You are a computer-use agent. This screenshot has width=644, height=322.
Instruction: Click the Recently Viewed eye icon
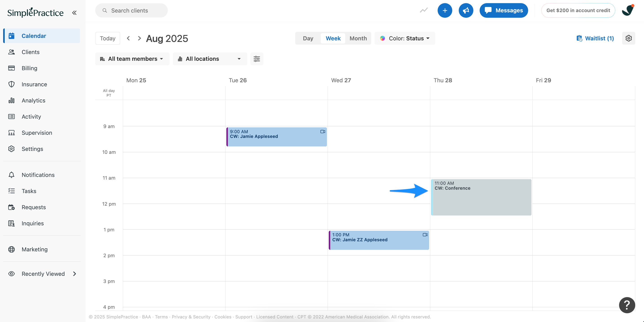pos(11,274)
